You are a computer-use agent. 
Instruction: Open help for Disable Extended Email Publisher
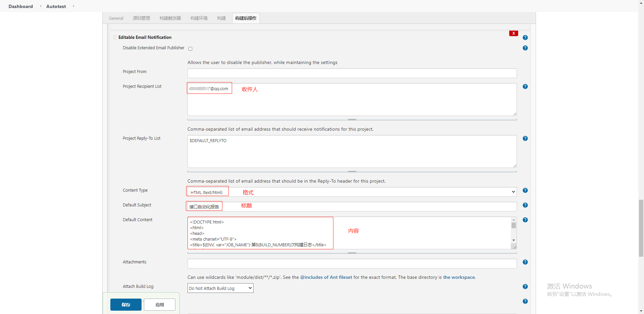pos(525,48)
